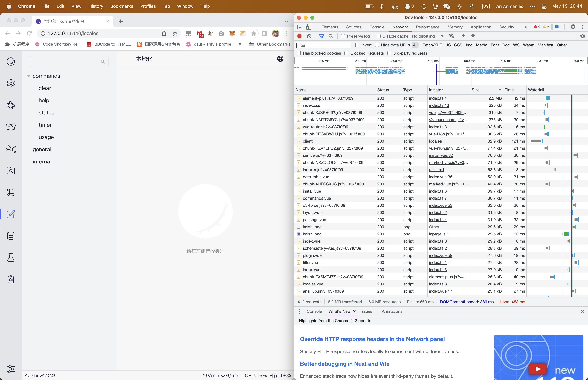588x380 pixels.
Task: Switch to the Performance tab
Action: (x=428, y=27)
